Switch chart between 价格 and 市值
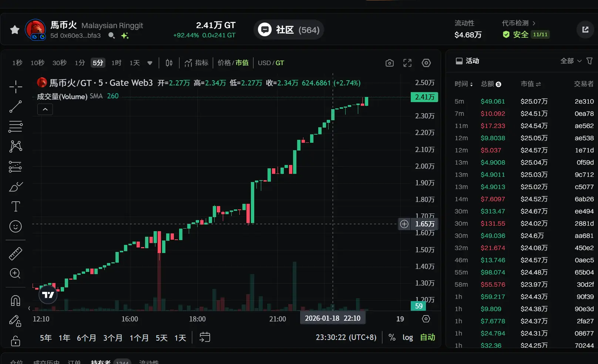 point(233,63)
